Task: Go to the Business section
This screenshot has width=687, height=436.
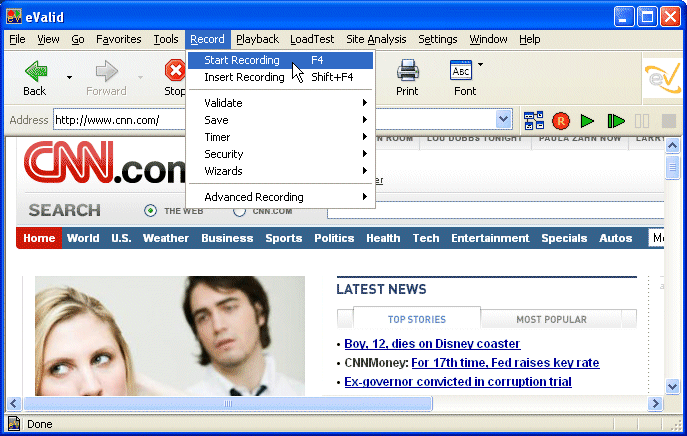Action: click(227, 238)
